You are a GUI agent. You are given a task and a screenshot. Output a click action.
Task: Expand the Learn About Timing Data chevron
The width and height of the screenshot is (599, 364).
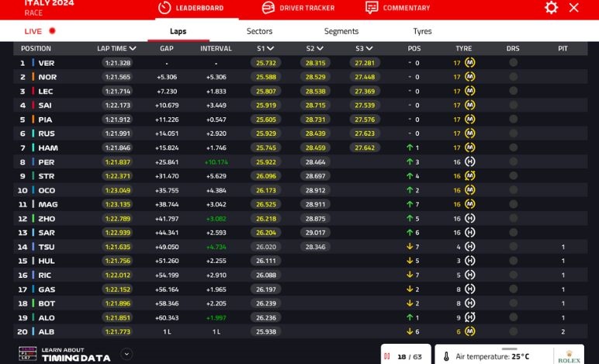[126, 355]
